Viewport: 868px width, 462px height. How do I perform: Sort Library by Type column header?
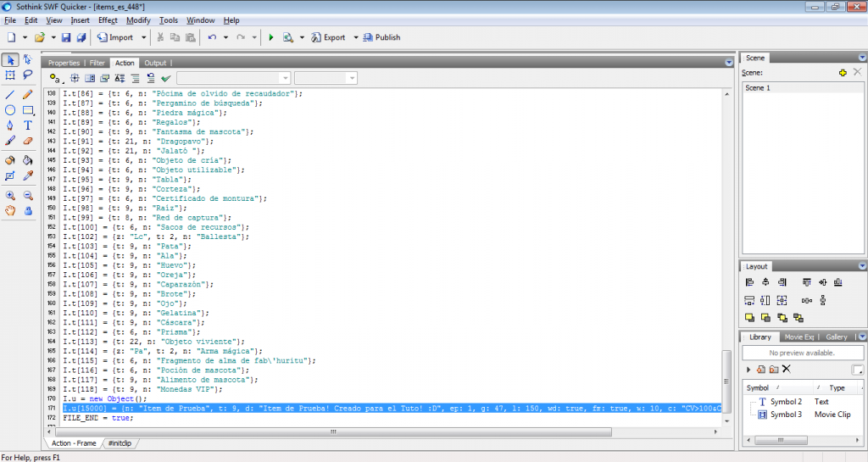click(837, 388)
